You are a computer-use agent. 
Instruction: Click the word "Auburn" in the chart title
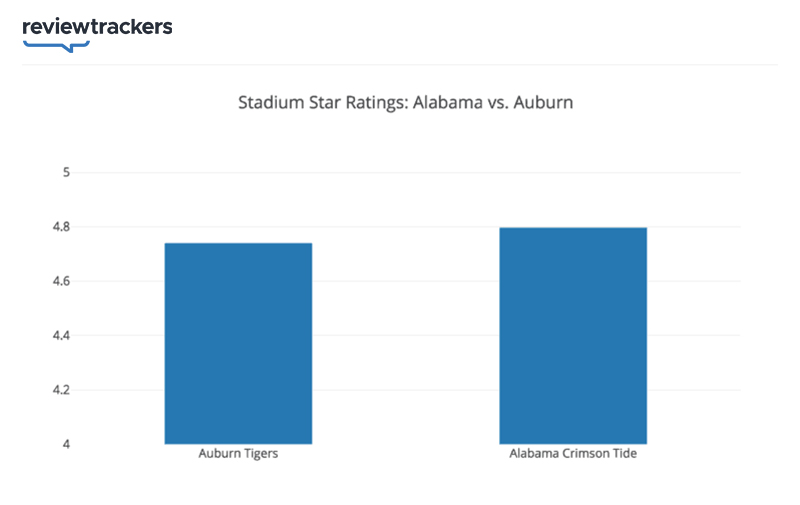click(545, 102)
